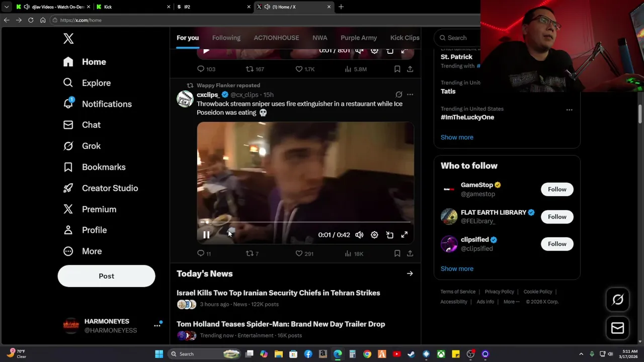Viewport: 644px width, 362px height.
Task: Show more accounts to follow
Action: (x=457, y=268)
